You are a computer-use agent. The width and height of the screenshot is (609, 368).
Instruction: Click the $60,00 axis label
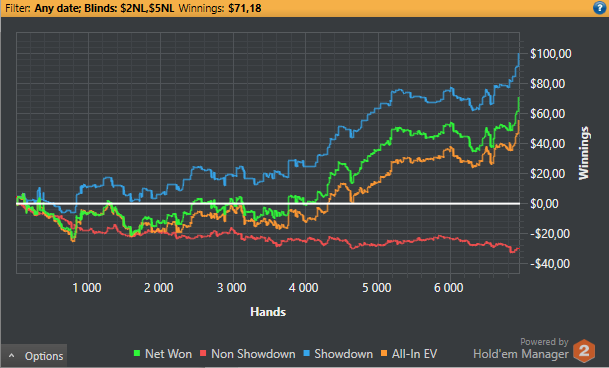click(548, 114)
